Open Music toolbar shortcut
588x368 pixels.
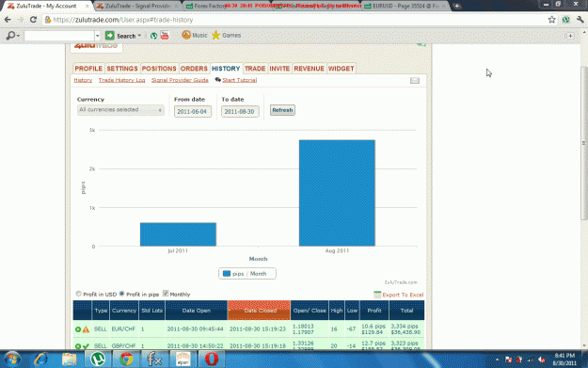coord(194,35)
